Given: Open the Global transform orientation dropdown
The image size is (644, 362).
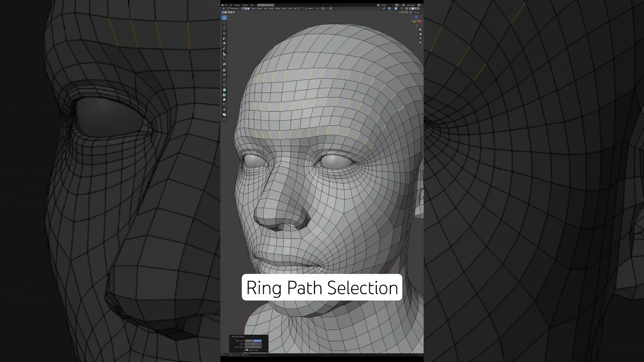Looking at the screenshot, I should (309, 9).
